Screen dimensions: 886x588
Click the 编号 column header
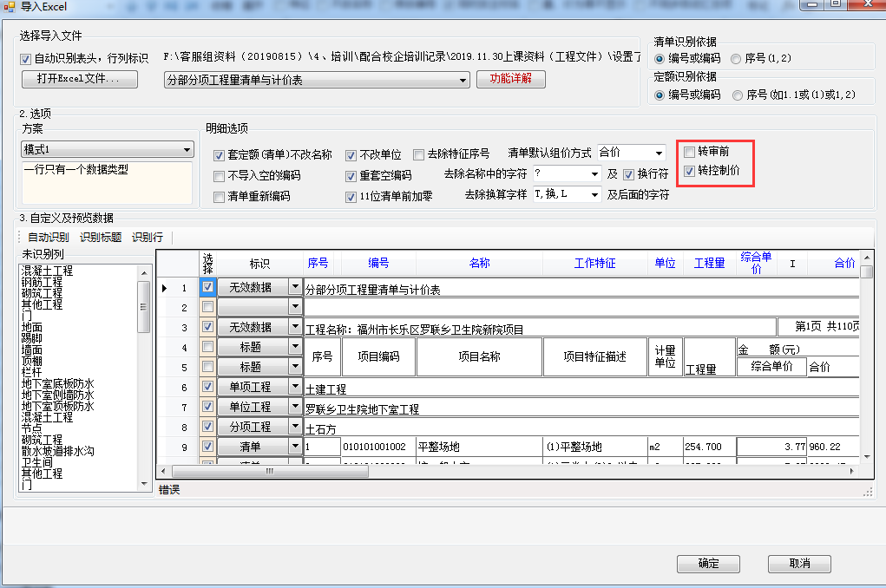tap(378, 264)
